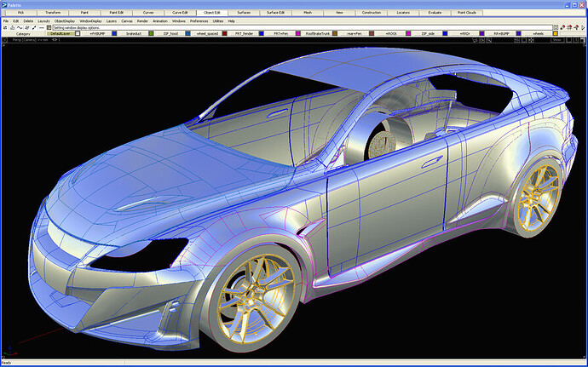Open the ObjectDisplay menu
The width and height of the screenshot is (588, 367).
point(65,21)
